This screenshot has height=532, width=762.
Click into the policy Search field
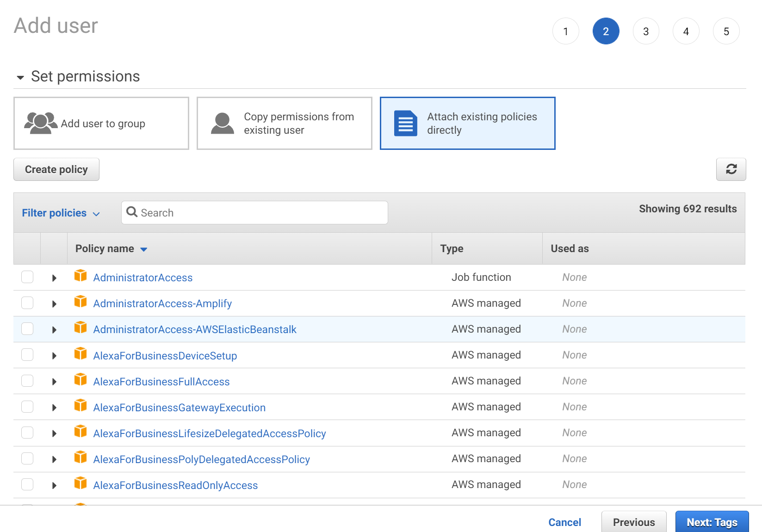coord(254,212)
